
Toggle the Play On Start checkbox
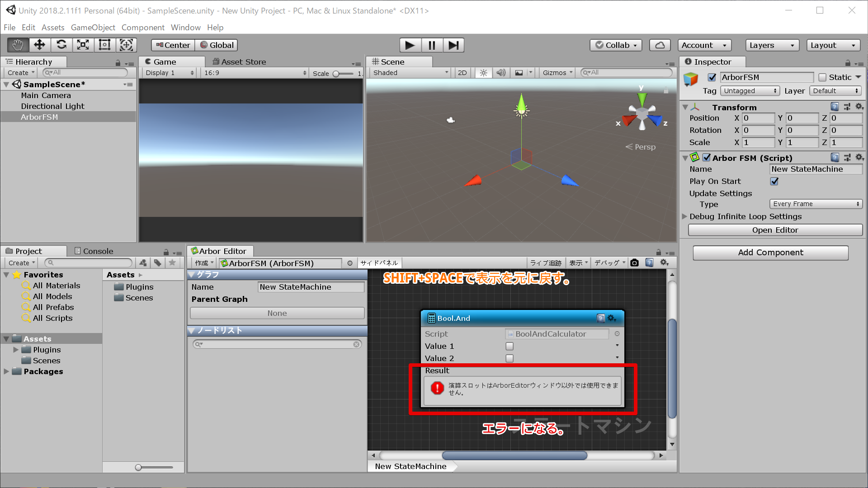(774, 181)
